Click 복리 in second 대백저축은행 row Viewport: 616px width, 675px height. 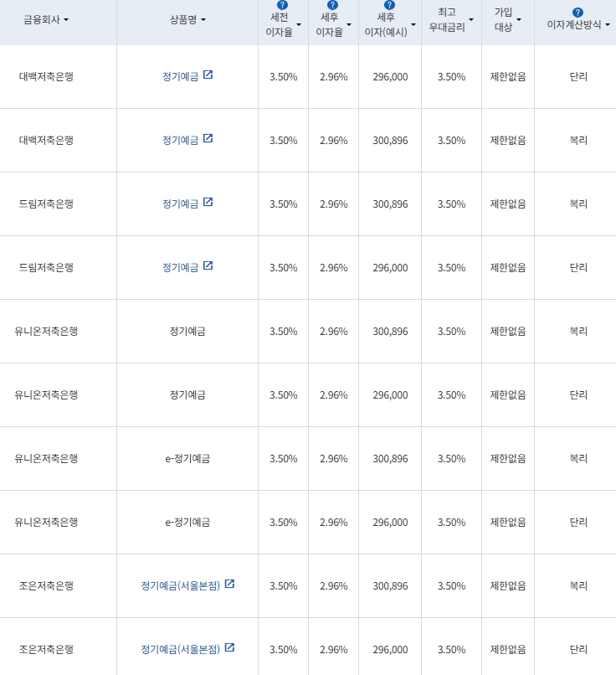578,141
